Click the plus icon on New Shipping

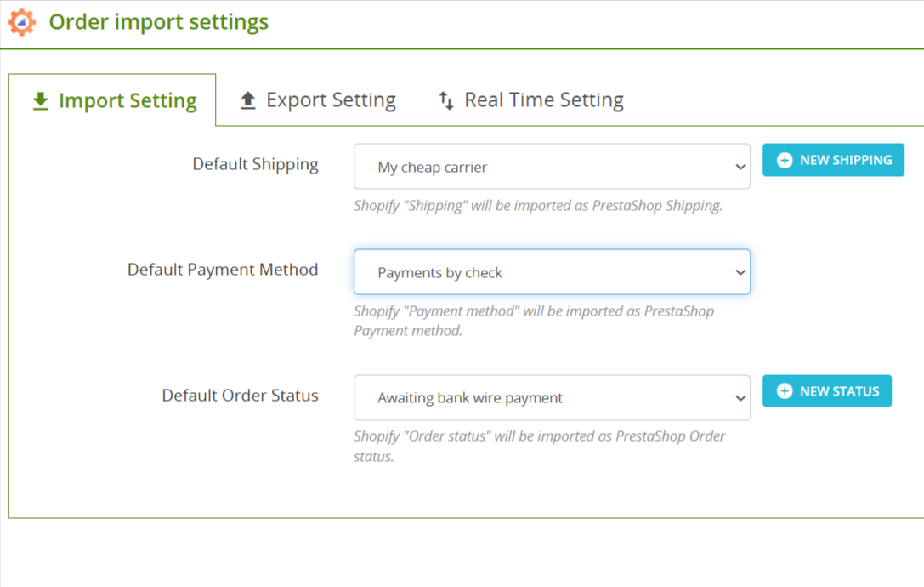(785, 160)
